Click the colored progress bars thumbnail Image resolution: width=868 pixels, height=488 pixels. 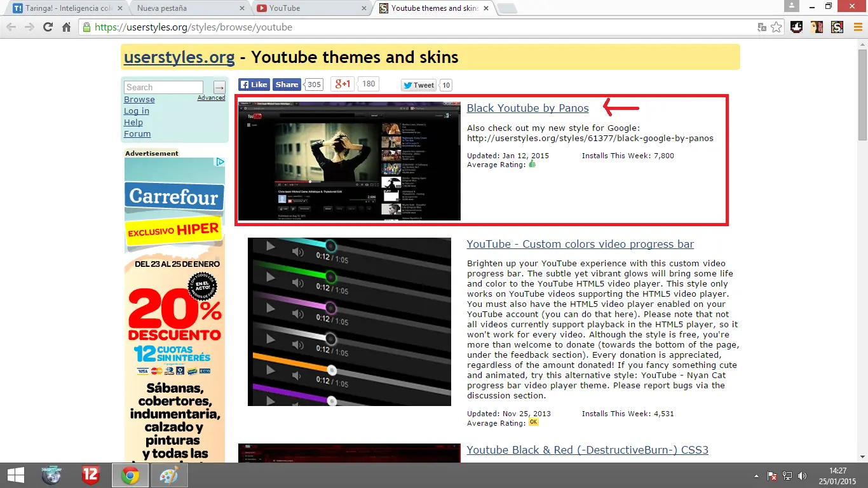coord(349,322)
